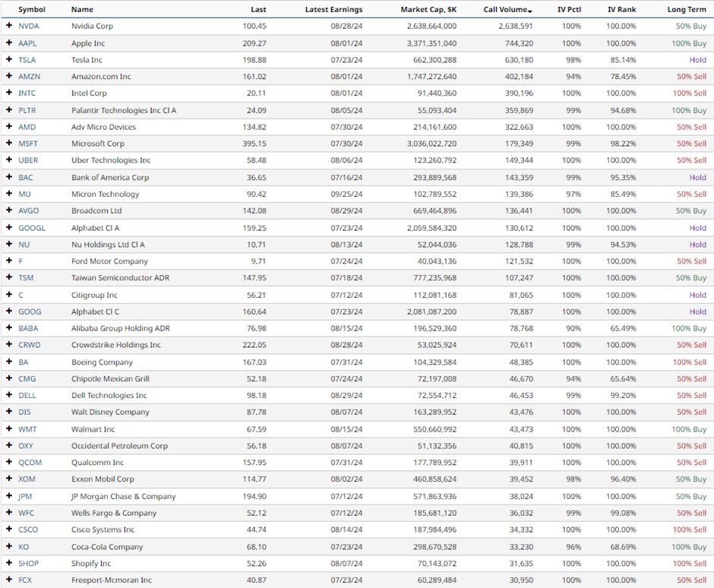Expand the INTC row plus icon
The height and width of the screenshot is (588, 714).
click(8, 93)
